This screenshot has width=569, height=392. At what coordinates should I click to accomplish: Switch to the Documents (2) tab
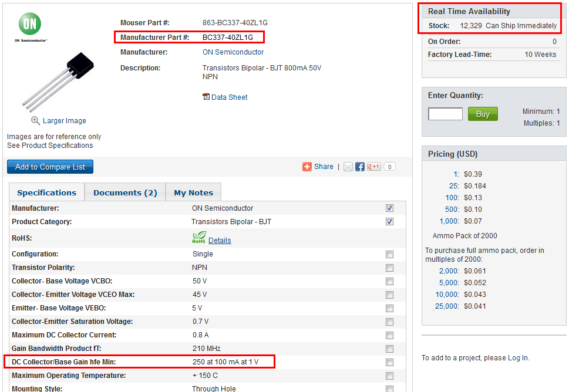[x=125, y=192]
